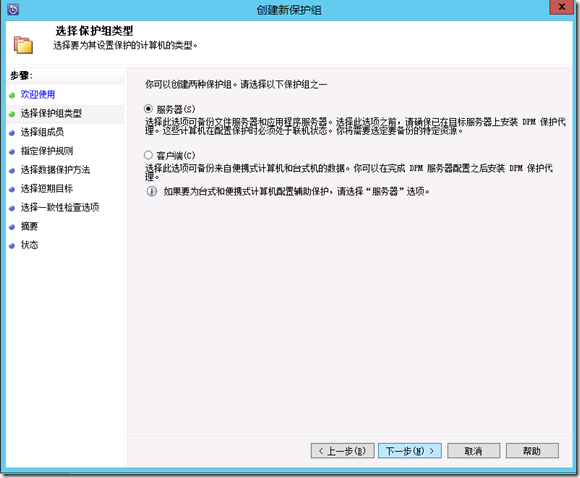
Task: Go to the 选择组成员 step
Action: click(x=42, y=132)
